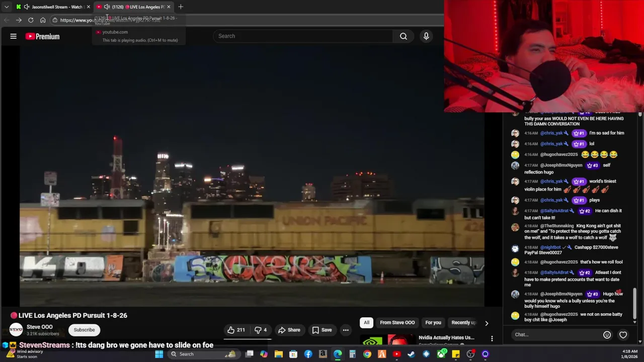Open Facebook taskbar icon

308,354
